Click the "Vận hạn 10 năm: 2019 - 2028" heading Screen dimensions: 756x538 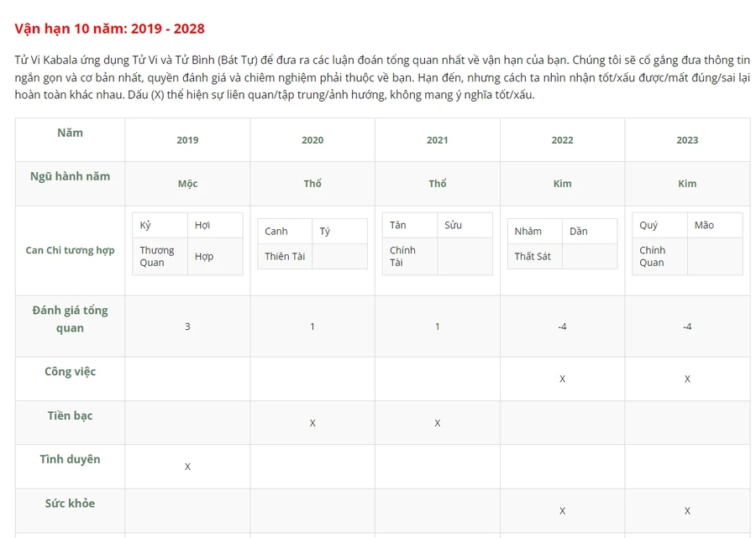click(109, 29)
